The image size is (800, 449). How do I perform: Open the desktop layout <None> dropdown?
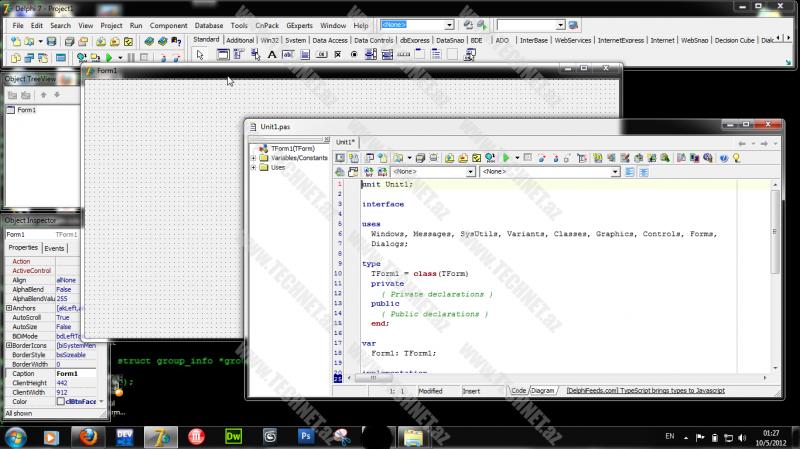[448, 24]
